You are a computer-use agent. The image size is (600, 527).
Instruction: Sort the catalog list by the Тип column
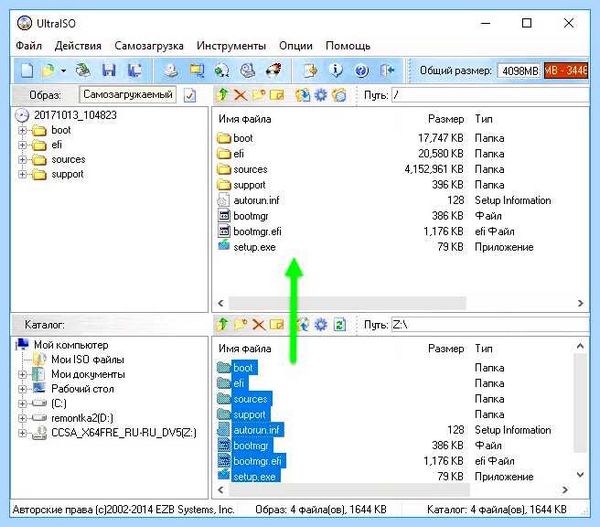tap(484, 349)
